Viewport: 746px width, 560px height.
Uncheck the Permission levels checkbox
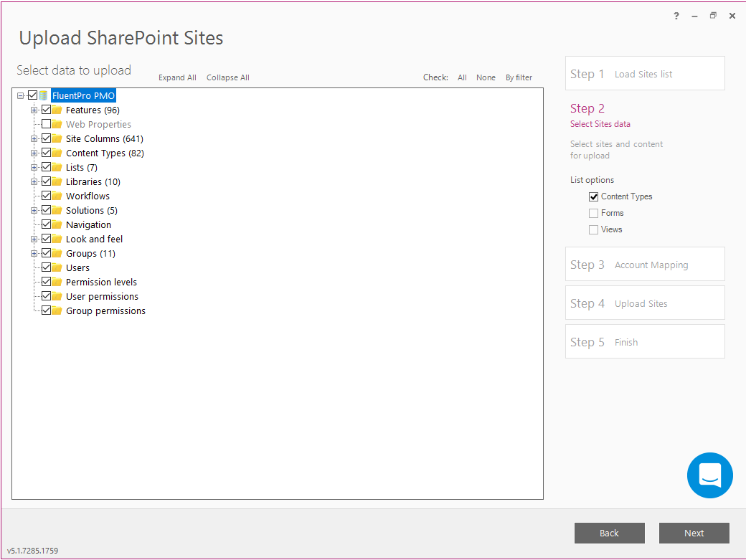(46, 281)
